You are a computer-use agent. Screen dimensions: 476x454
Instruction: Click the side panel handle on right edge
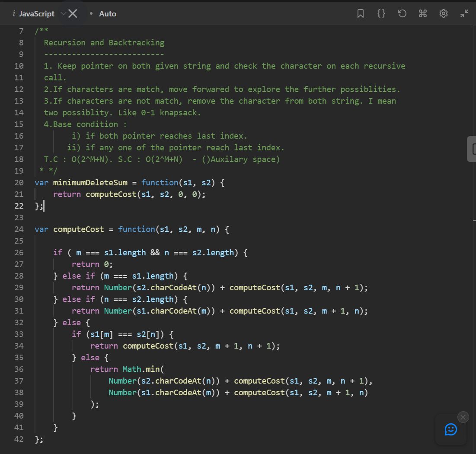tap(472, 149)
